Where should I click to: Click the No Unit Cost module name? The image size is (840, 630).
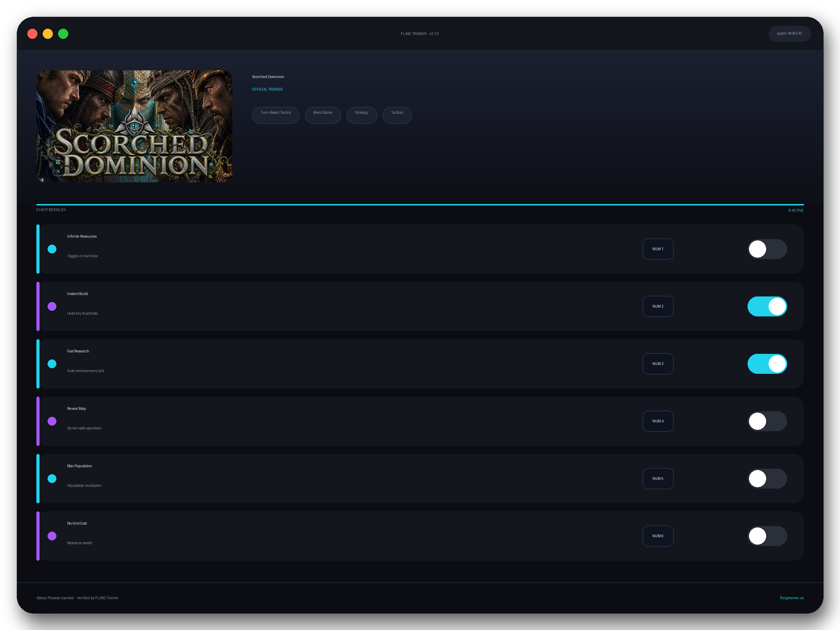[77, 523]
